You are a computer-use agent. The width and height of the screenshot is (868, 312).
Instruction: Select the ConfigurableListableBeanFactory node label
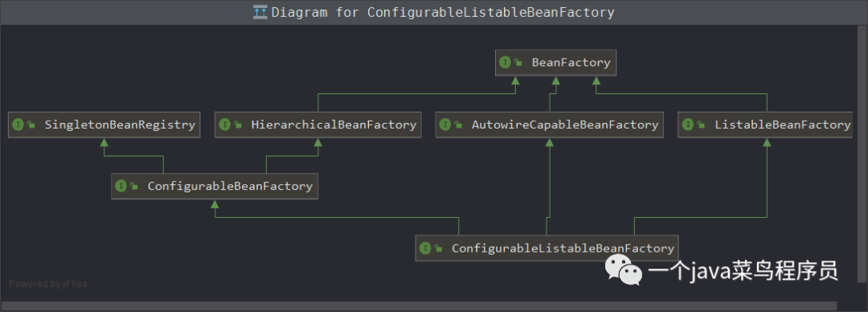563,248
